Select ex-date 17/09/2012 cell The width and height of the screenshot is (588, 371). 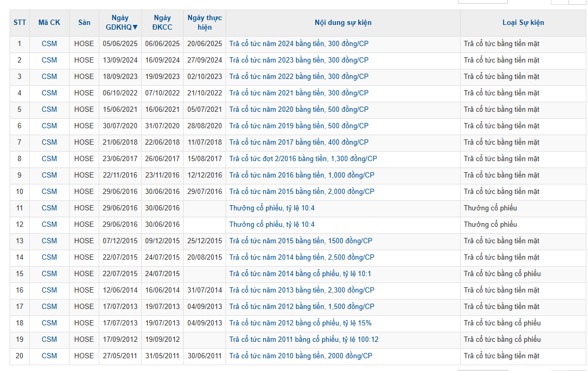tap(120, 340)
